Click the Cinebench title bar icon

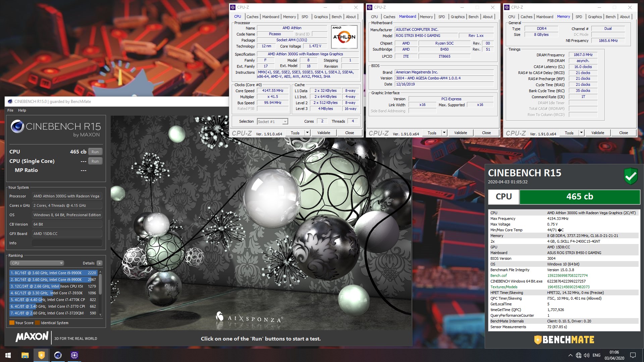(10, 102)
